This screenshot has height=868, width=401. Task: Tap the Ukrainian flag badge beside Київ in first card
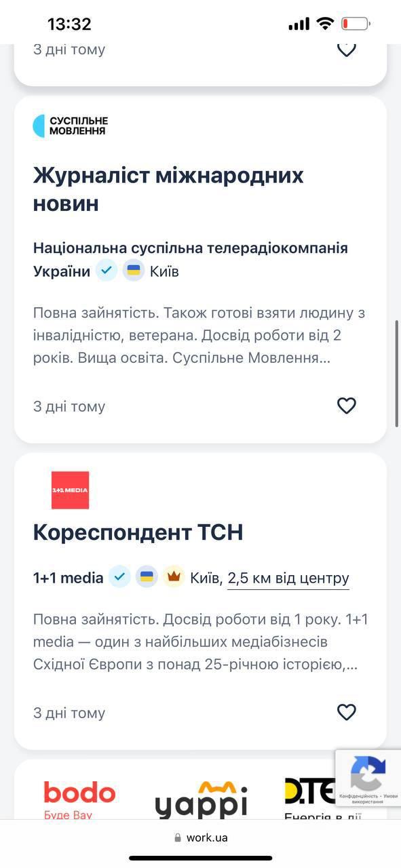[134, 271]
